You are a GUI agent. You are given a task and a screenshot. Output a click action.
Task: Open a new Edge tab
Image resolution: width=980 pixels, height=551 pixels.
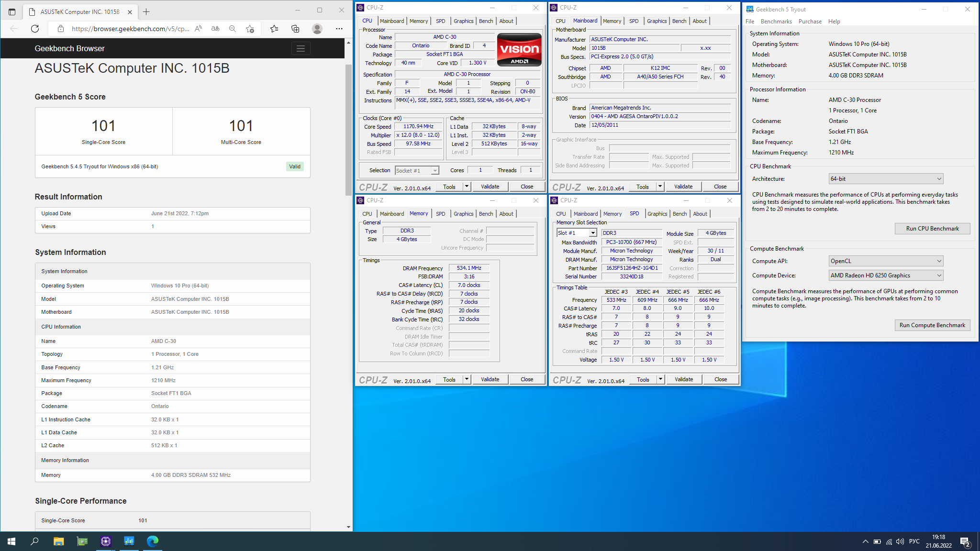(146, 11)
